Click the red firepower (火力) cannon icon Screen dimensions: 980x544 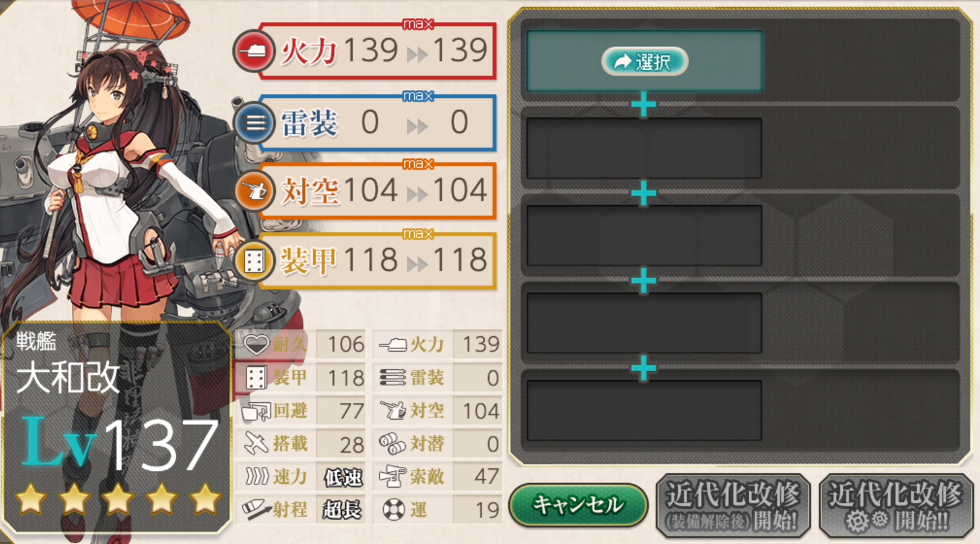click(254, 51)
